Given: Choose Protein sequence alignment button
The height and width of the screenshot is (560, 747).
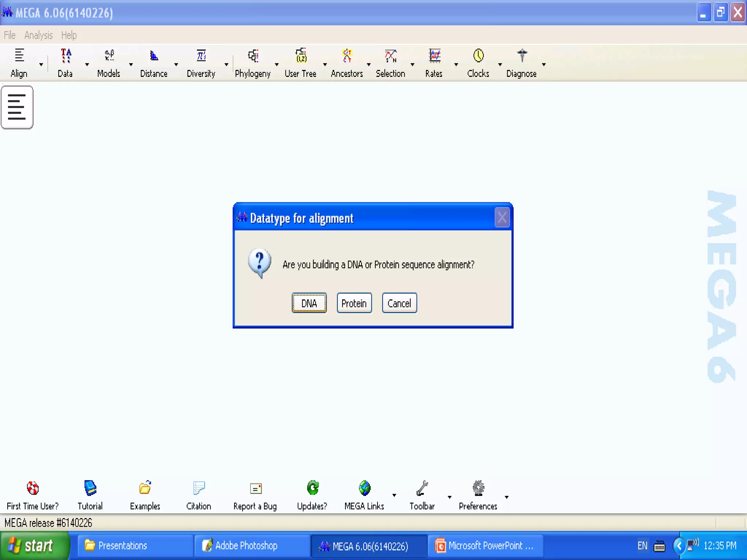Looking at the screenshot, I should pos(354,303).
